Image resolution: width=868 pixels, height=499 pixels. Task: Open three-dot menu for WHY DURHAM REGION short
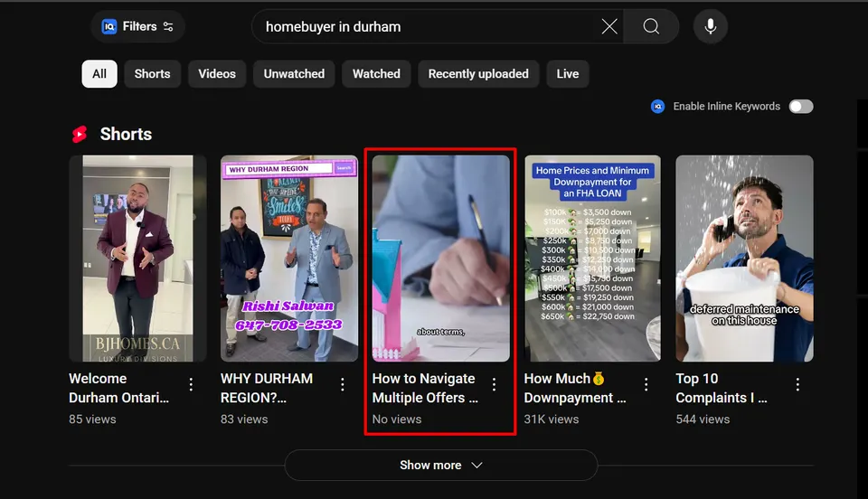pyautogui.click(x=343, y=384)
